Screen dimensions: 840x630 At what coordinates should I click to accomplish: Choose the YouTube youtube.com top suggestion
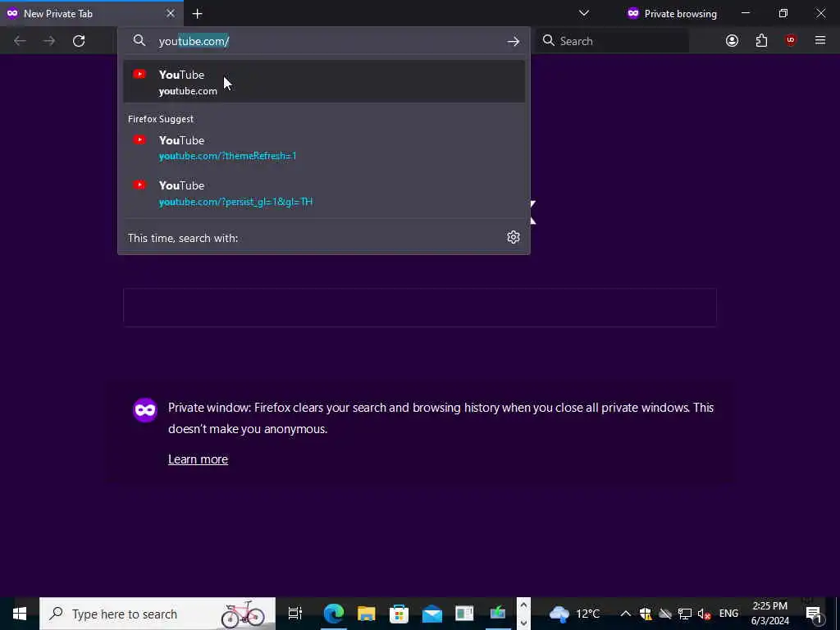[x=323, y=82]
